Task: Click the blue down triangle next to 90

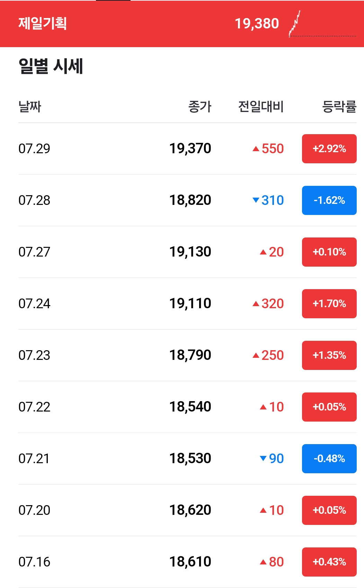Action: [263, 458]
